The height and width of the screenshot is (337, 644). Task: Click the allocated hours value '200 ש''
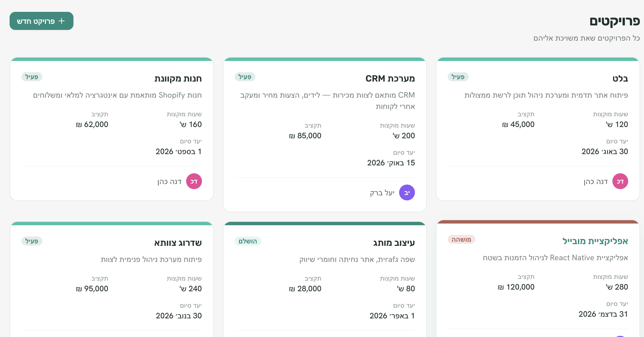(404, 136)
